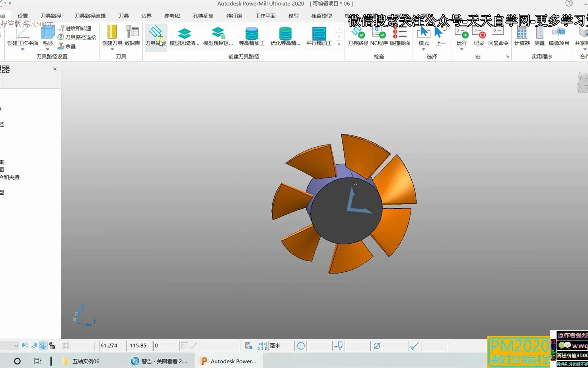Image resolution: width=588 pixels, height=368 pixels.
Task: Open the 创建刀具 tool creation icon
Action: tap(112, 32)
